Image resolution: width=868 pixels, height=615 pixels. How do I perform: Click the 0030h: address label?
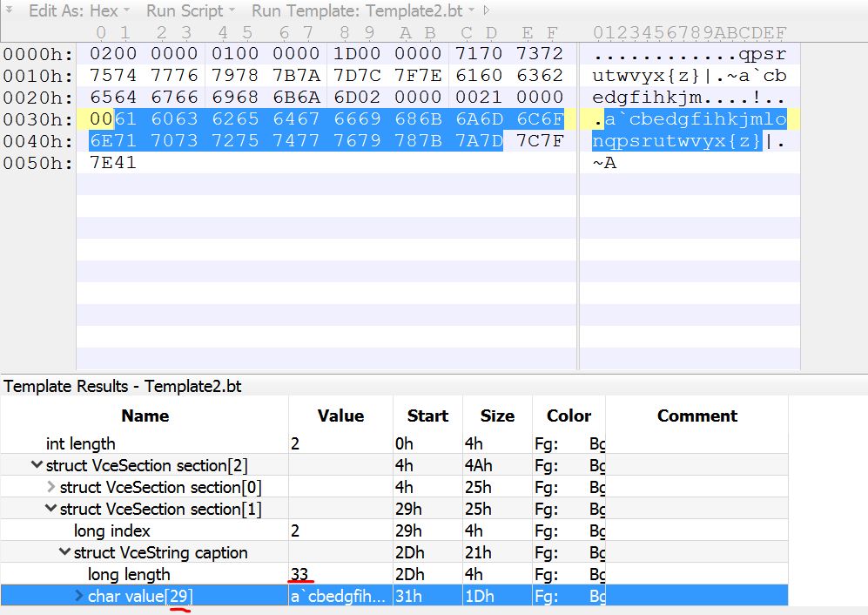coord(37,119)
